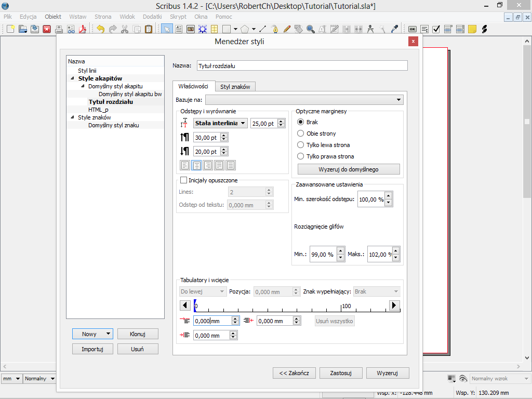The height and width of the screenshot is (399, 532).
Task: Select the Eyedropper tool in toolbar
Action: click(x=394, y=29)
